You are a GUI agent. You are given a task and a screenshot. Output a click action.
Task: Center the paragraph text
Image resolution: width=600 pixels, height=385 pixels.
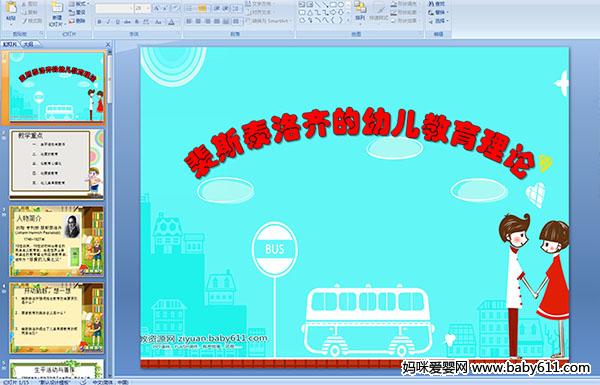[198, 21]
